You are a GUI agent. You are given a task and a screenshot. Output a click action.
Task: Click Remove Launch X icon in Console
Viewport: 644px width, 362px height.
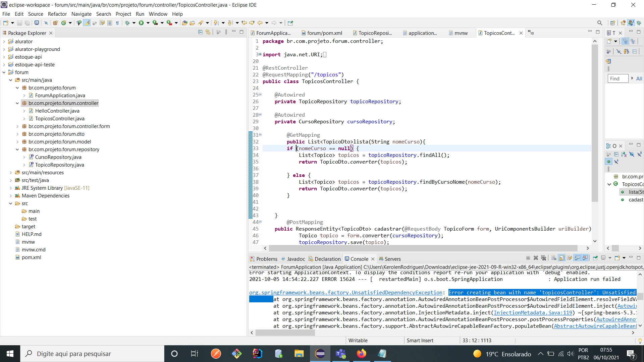(x=536, y=258)
